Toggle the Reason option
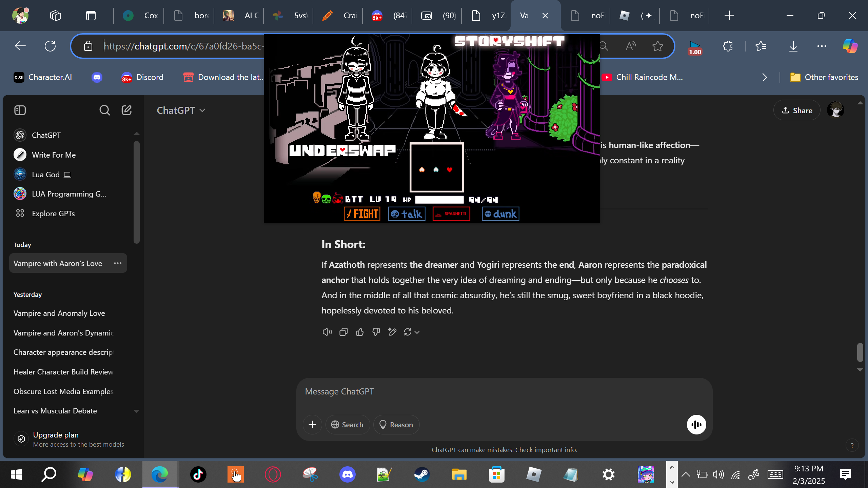 pyautogui.click(x=396, y=425)
